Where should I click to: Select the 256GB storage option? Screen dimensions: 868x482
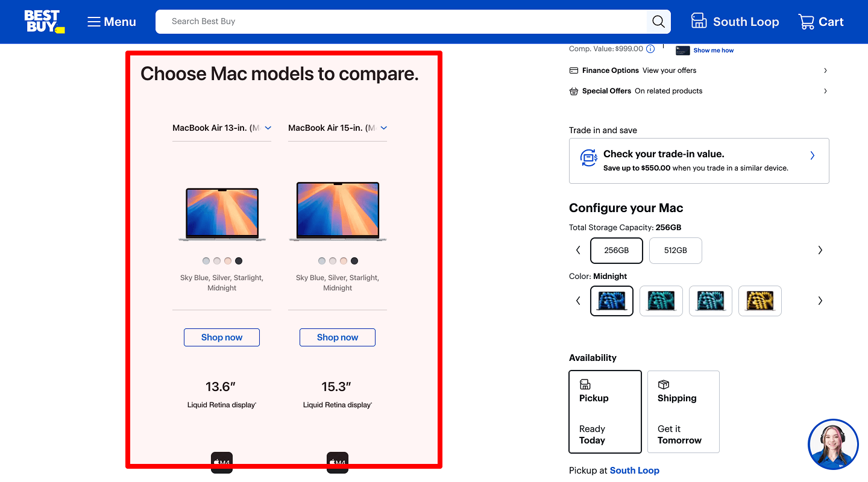[x=616, y=250]
